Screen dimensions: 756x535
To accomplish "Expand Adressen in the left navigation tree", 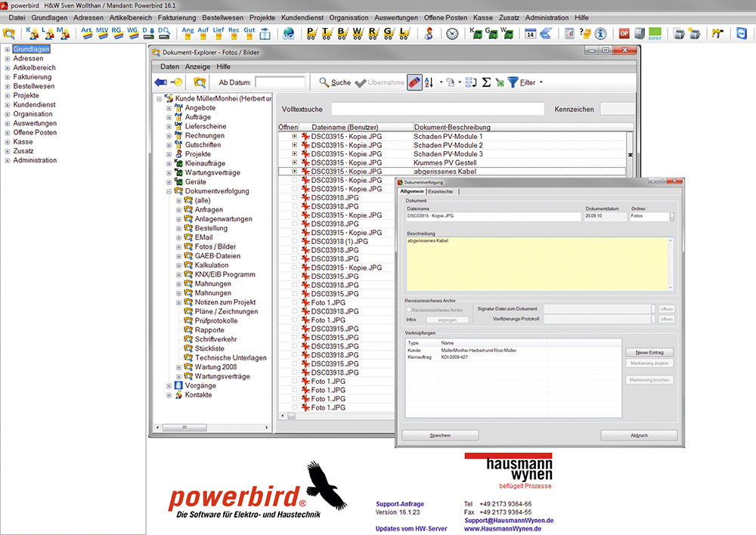I will (x=8, y=59).
